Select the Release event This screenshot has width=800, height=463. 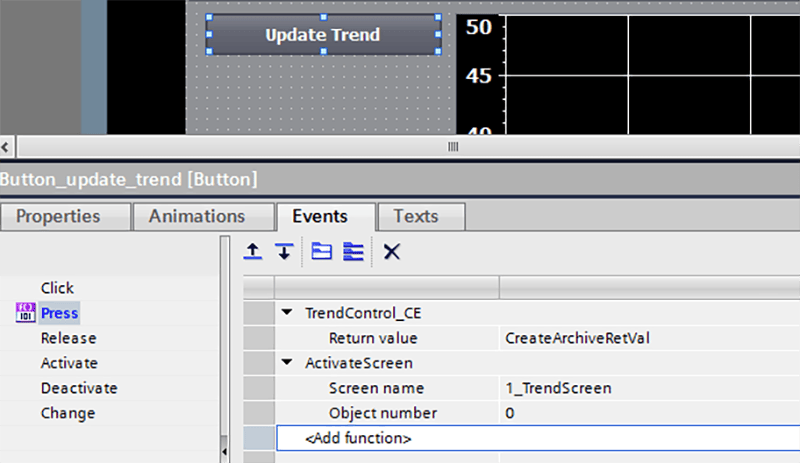click(x=68, y=338)
